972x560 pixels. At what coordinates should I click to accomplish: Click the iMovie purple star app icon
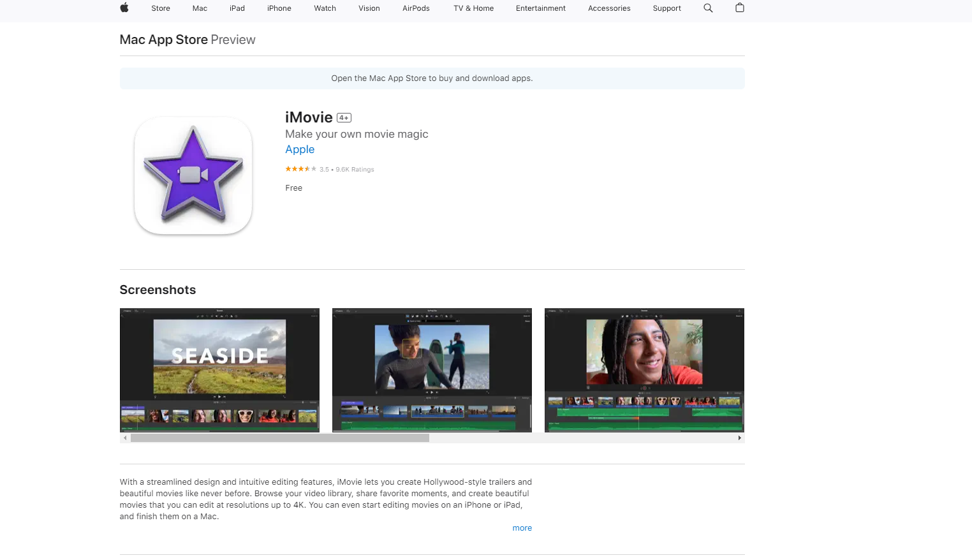coord(193,175)
